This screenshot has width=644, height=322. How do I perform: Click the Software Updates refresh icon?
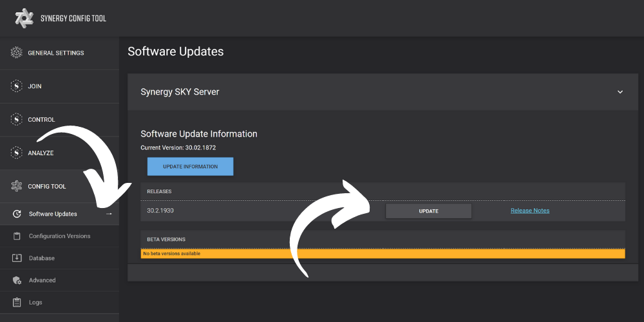point(17,214)
